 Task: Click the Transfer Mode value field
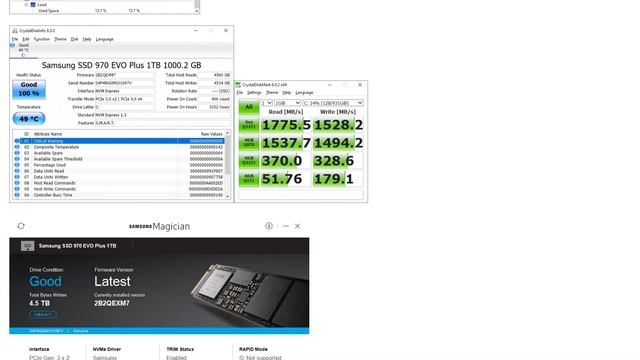pos(124,99)
